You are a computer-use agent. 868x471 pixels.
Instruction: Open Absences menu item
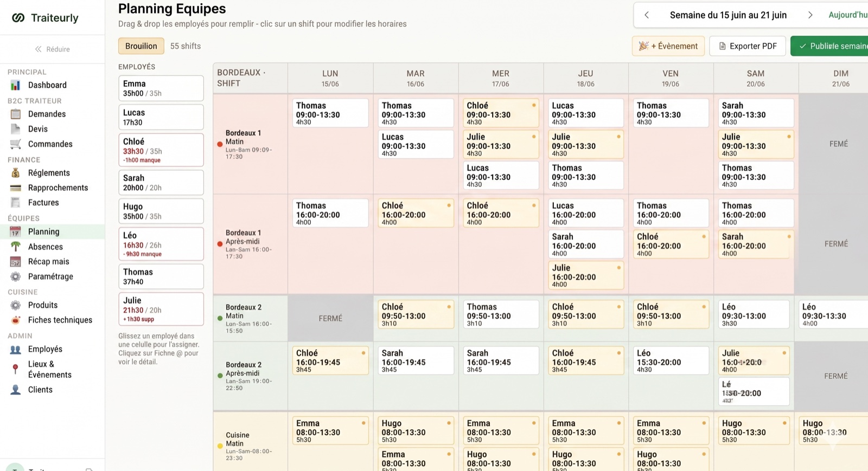[46, 247]
